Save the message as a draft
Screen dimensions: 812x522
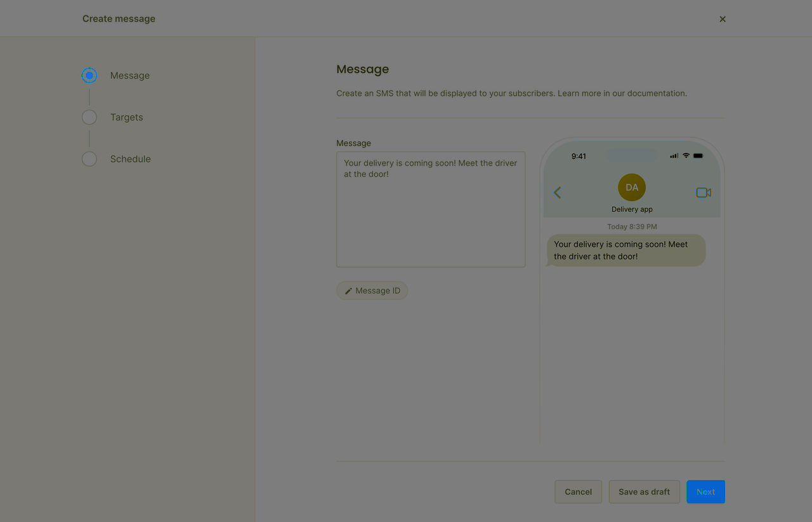pos(644,492)
